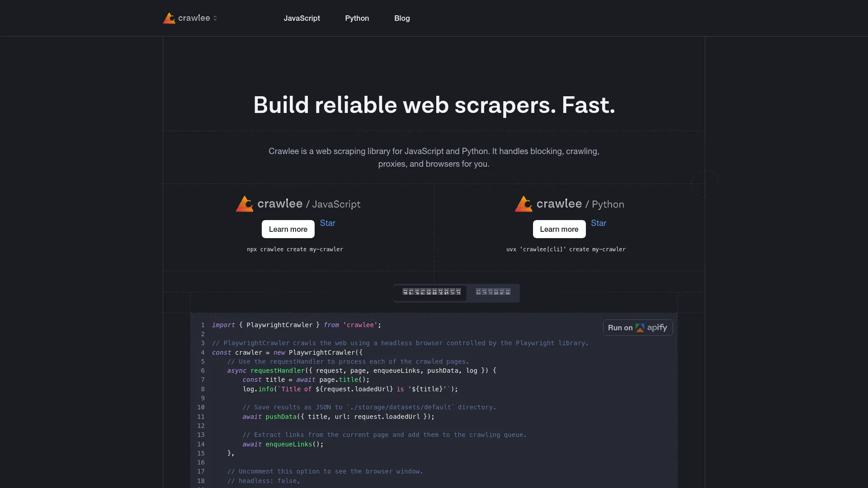868x488 pixels.
Task: Switch to the inactive code example tab
Action: pos(493,293)
